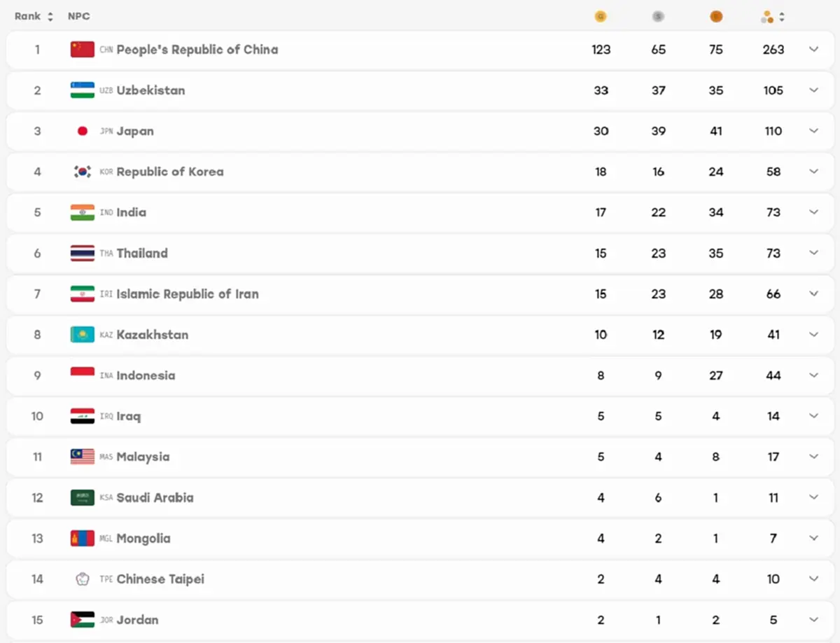Open the Thailand country link
The width and height of the screenshot is (840, 643).
pyautogui.click(x=142, y=253)
